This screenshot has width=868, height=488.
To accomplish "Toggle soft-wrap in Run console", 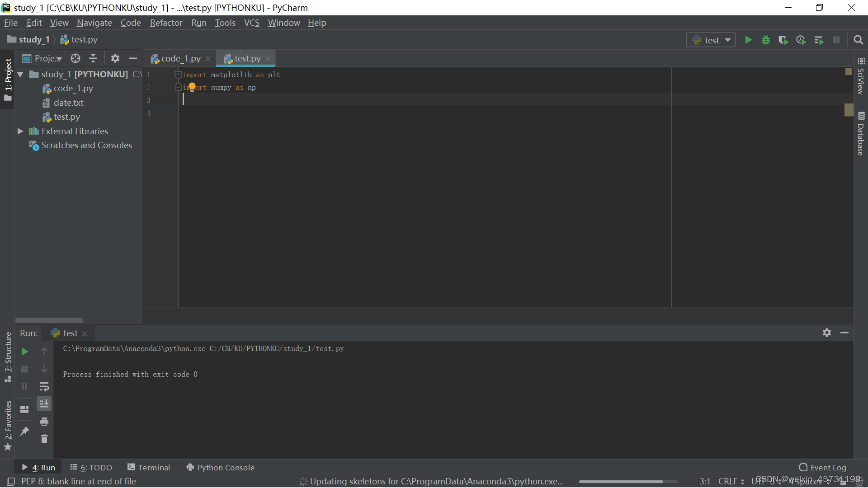I will pyautogui.click(x=44, y=387).
